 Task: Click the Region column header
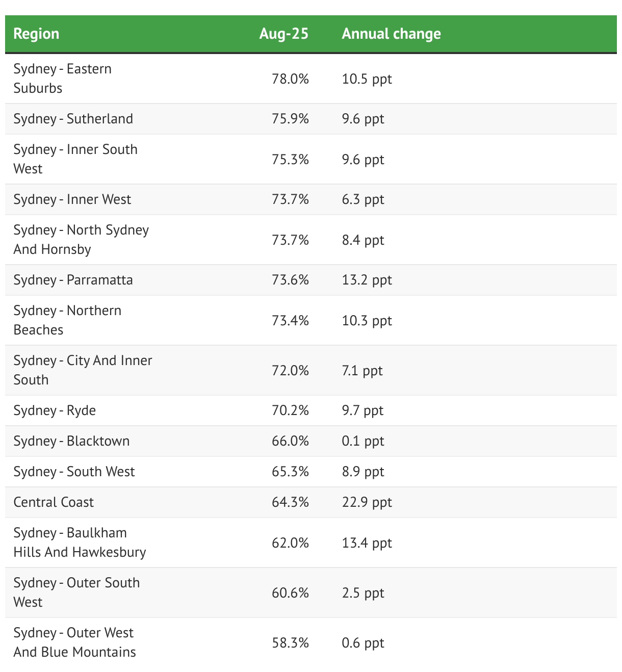36,34
